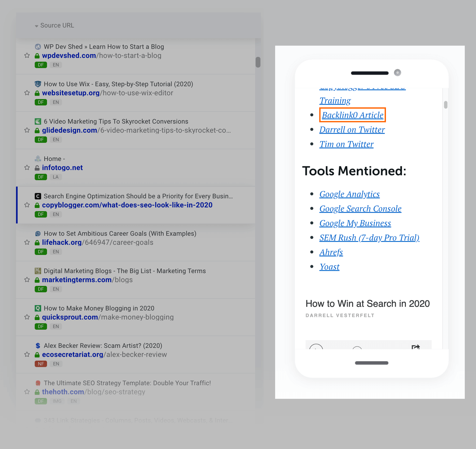
Task: Star the lifehack.org row
Action: point(27,242)
